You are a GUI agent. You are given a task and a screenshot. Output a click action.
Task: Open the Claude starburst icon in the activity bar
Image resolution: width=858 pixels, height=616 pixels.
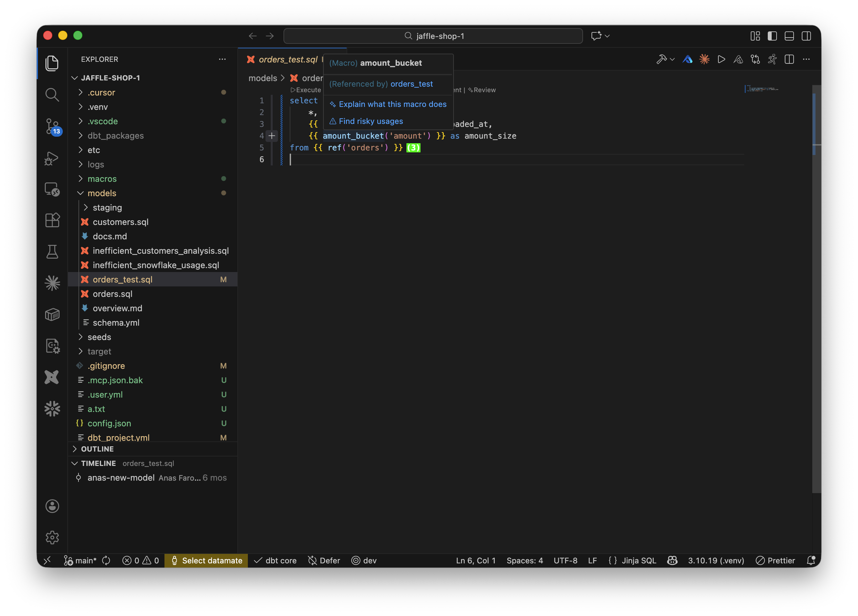(52, 283)
